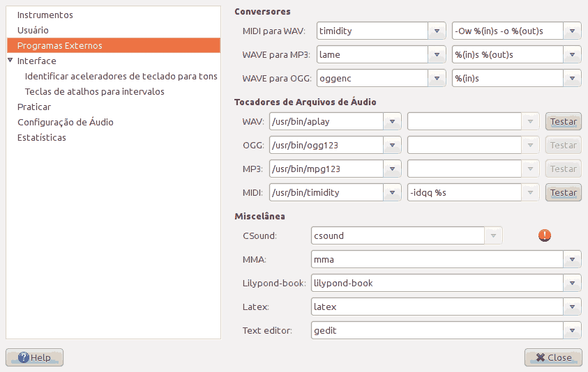Select Instrumentos in the sidebar
Screen dimensions: 588x372
[x=45, y=15]
